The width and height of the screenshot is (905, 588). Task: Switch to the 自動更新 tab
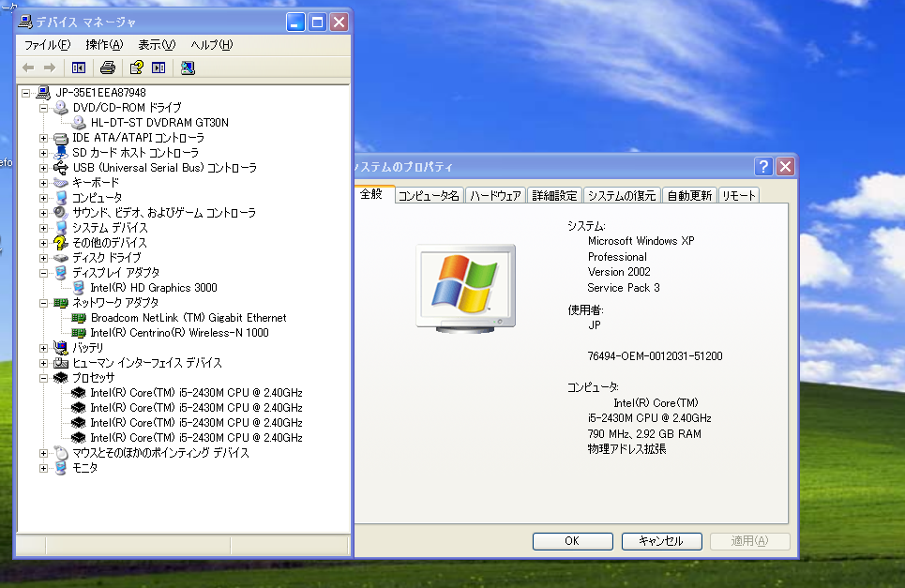coord(689,196)
